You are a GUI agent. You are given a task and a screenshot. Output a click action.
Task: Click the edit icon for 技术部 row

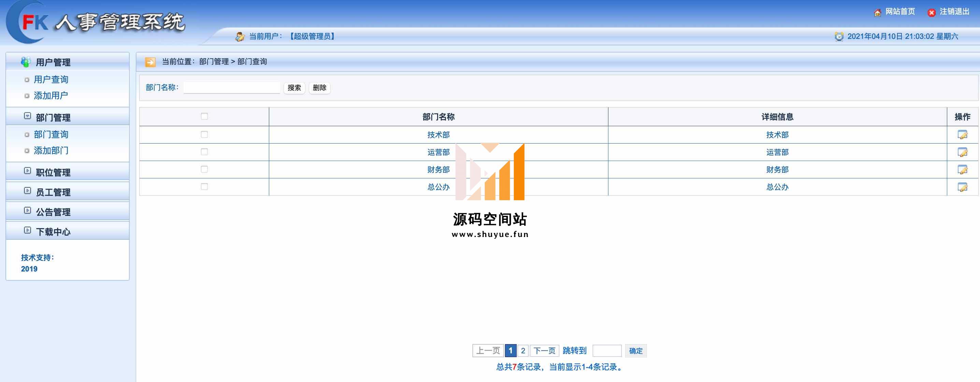pos(962,135)
